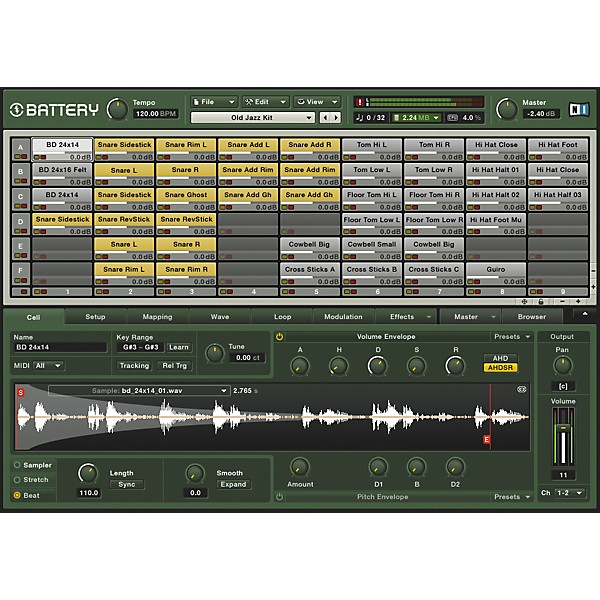Toggle the Pitch Envelope power button
The height and width of the screenshot is (600, 600).
(279, 497)
